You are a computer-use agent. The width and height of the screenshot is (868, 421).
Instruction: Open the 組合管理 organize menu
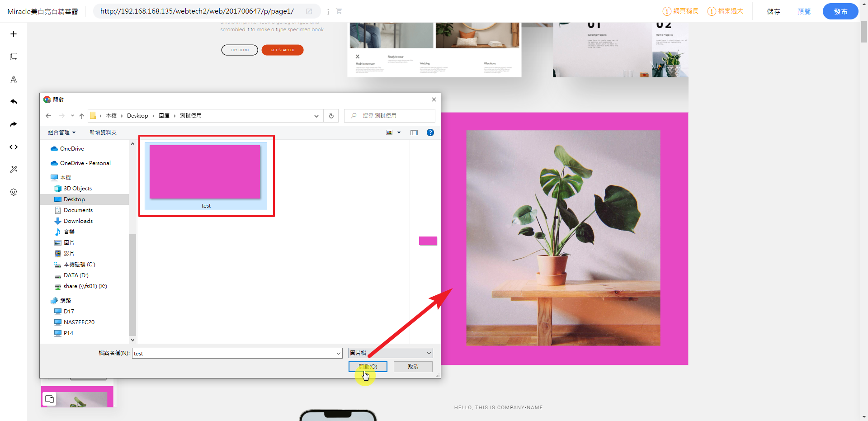click(62, 132)
